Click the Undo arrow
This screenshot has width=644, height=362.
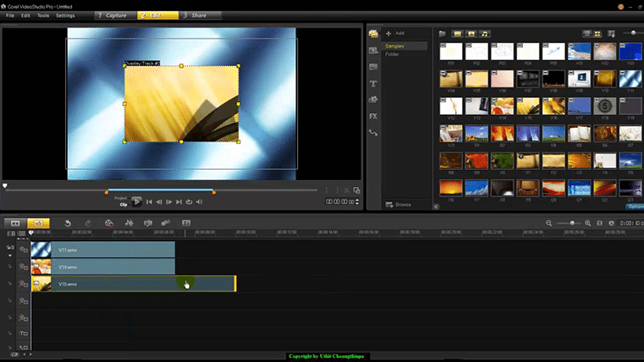68,223
